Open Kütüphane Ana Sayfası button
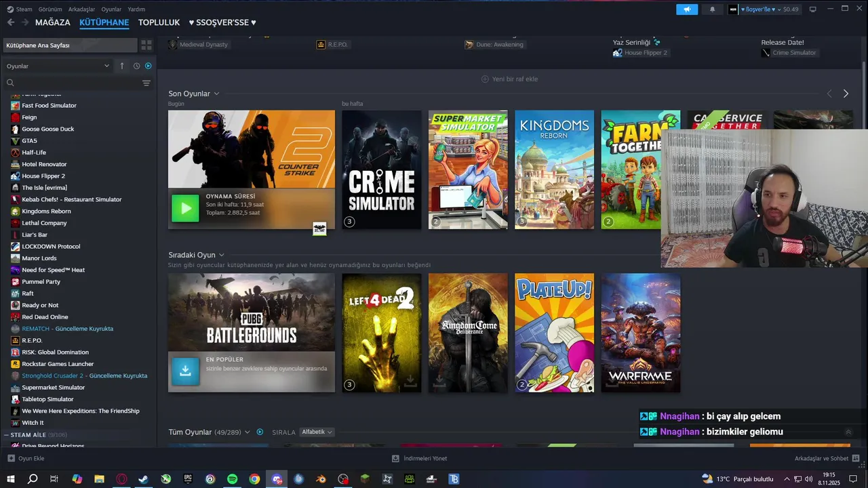868x488 pixels. pyautogui.click(x=70, y=45)
